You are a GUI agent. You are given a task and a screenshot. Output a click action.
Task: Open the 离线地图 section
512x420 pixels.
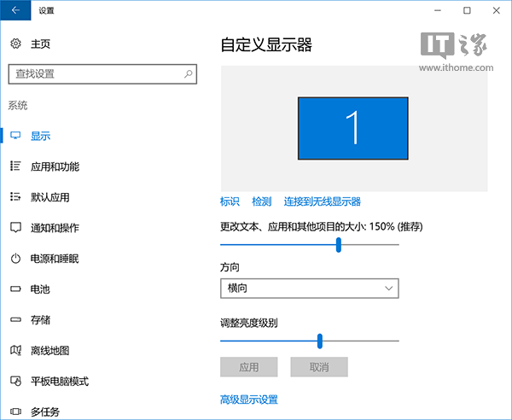click(50, 351)
